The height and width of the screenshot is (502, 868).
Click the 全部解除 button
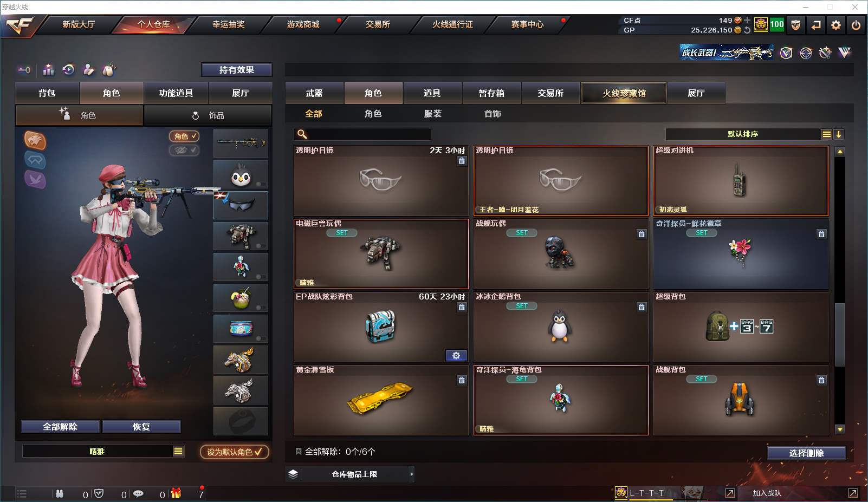(60, 427)
